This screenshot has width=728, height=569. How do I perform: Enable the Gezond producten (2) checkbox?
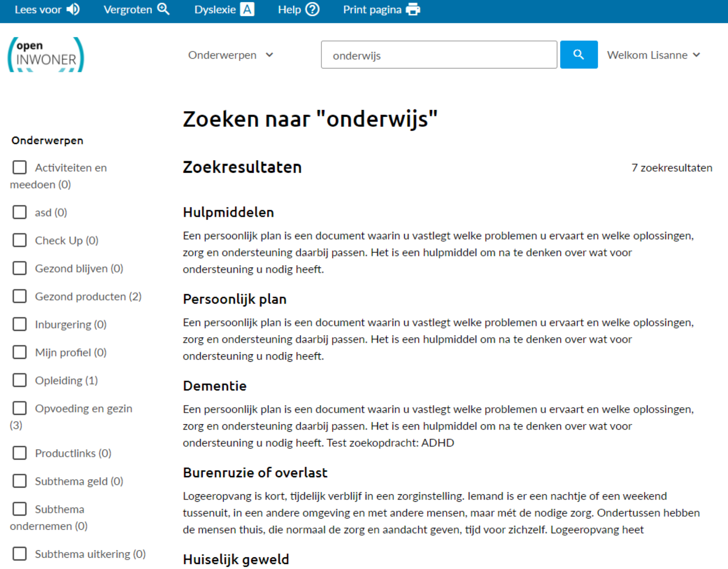coord(19,296)
